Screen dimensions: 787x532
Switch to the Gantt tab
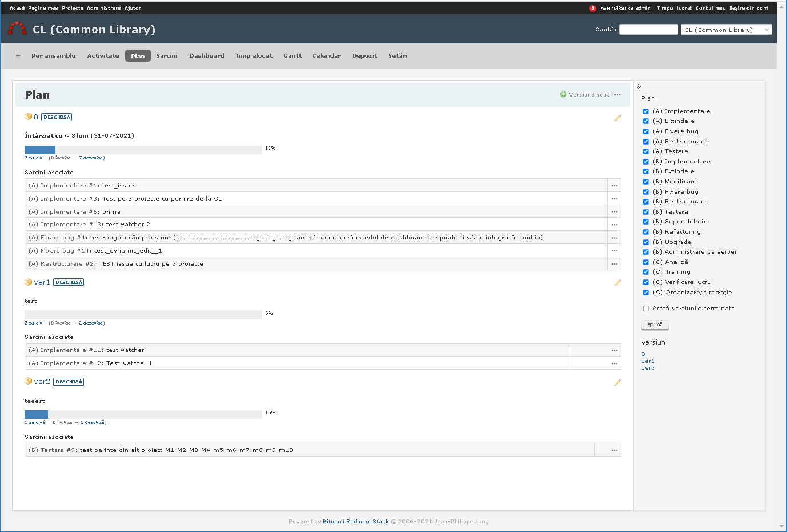click(x=292, y=55)
